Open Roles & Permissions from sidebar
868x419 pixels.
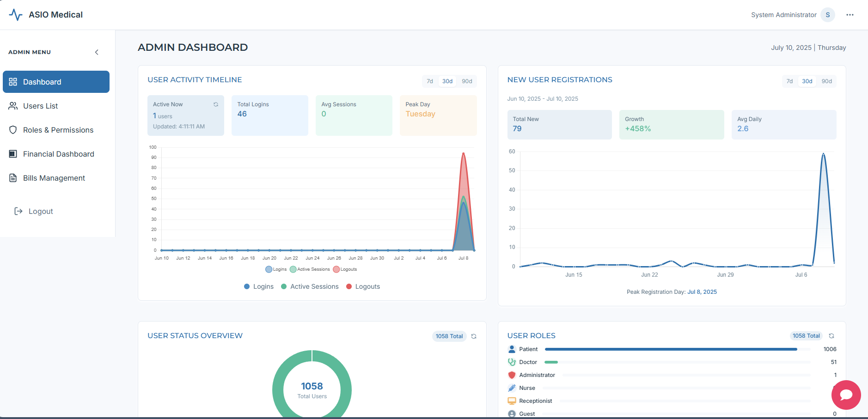point(58,130)
